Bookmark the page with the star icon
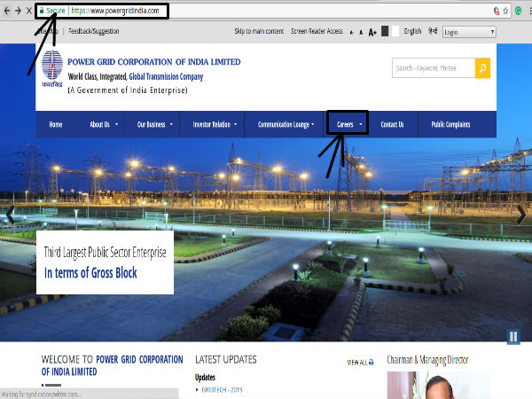532x399 pixels. [x=505, y=11]
